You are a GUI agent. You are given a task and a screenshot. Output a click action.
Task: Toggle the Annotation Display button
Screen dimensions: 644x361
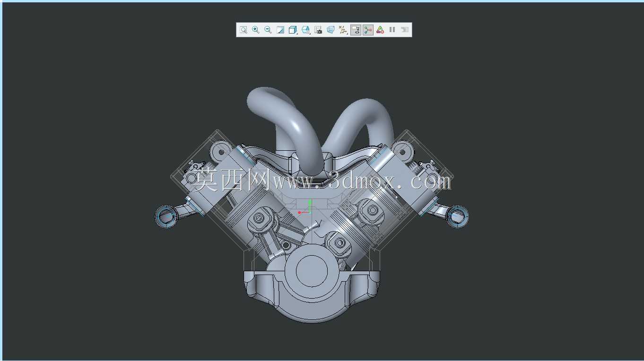click(x=356, y=30)
